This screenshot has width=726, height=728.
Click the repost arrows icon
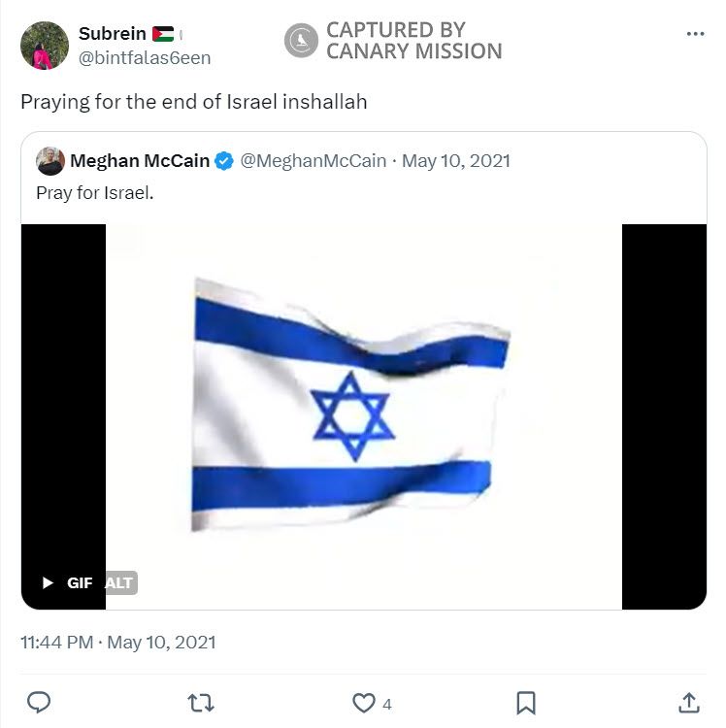point(201,703)
